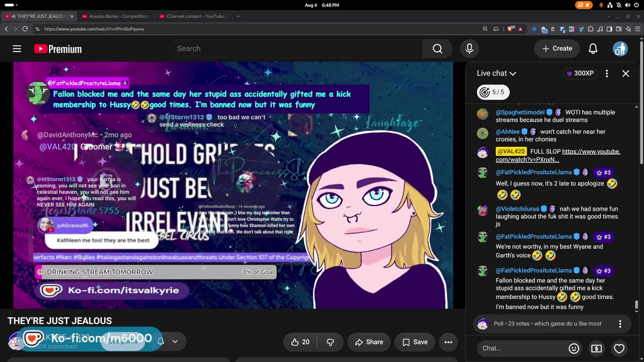Screen dimensions: 644x362
Task: Like the video with thumbs up
Action: pyautogui.click(x=300, y=342)
